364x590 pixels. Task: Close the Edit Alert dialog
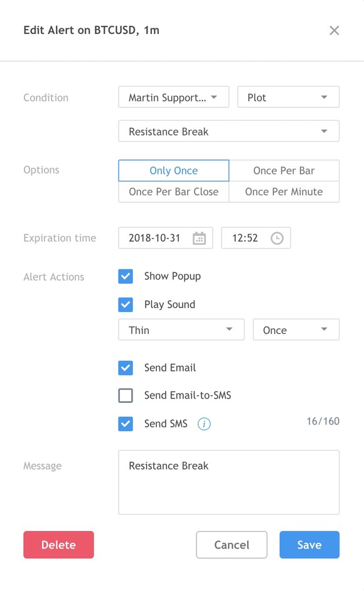[x=335, y=31]
